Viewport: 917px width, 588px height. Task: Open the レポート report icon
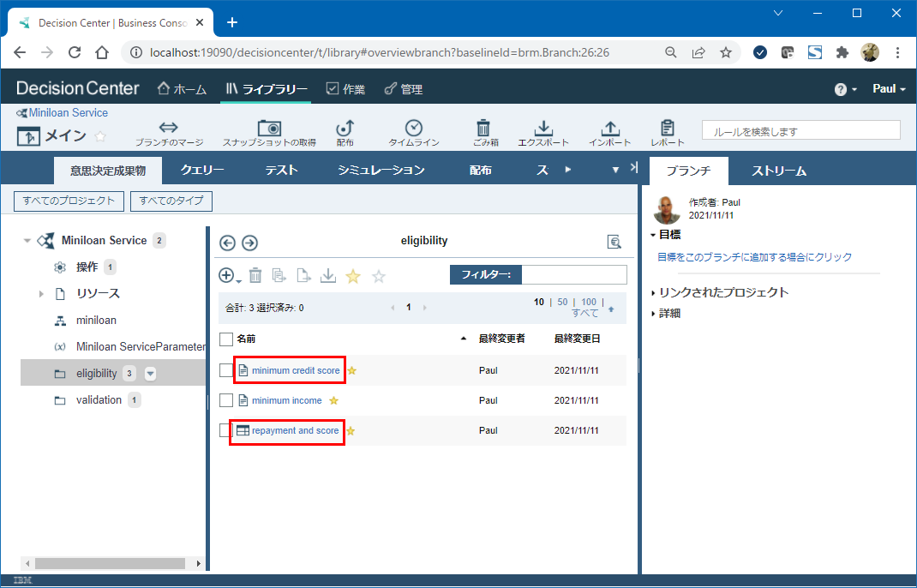coord(668,128)
